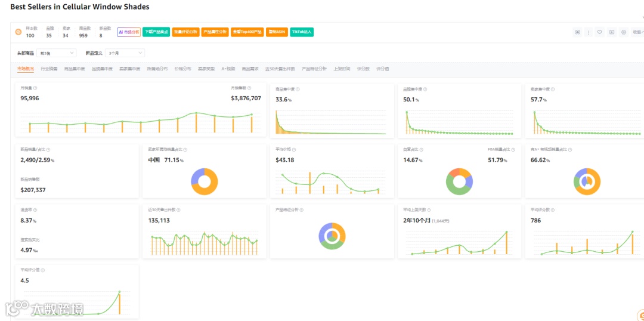This screenshot has width=644, height=321.
Task: Click the orange 复制ASIN button
Action: [x=277, y=32]
